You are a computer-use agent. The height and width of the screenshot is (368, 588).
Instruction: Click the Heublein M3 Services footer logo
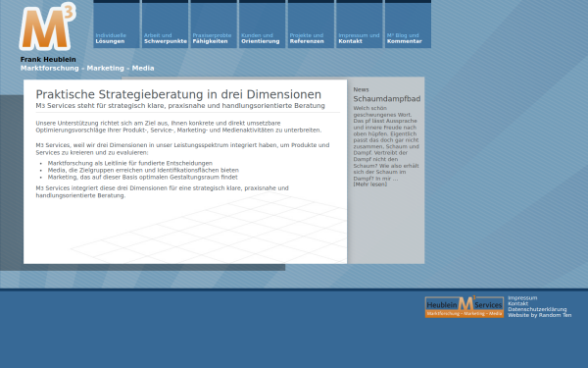click(465, 307)
